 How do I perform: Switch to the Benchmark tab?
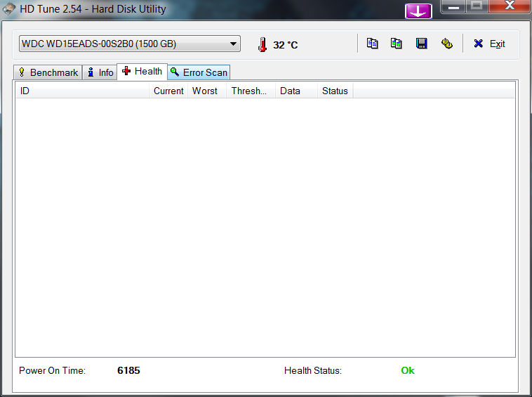tap(48, 72)
